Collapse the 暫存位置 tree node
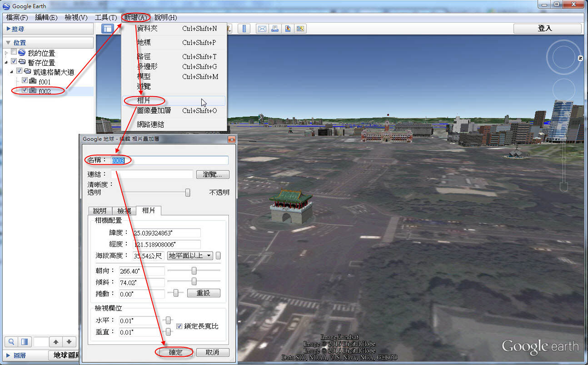Image resolution: width=588 pixels, height=365 pixels. [6, 62]
